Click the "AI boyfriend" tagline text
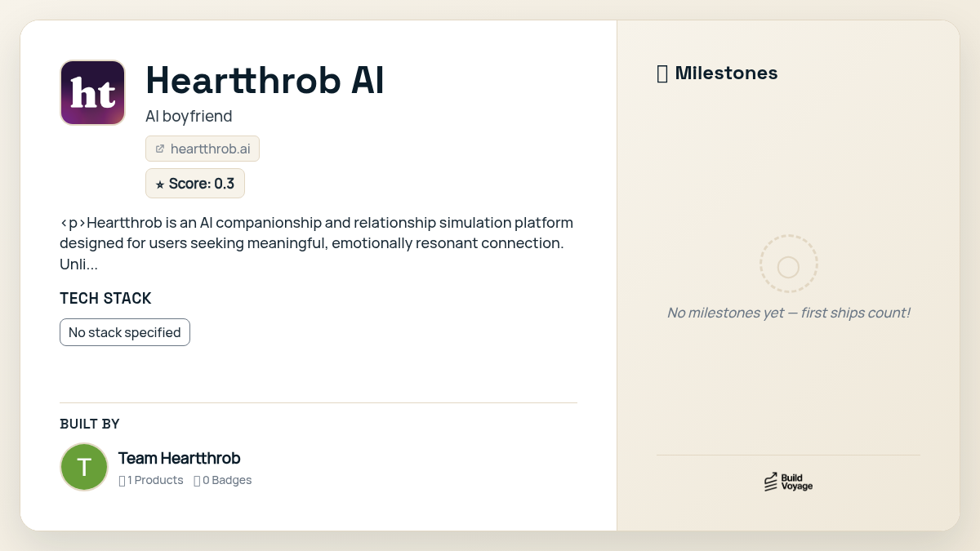980x551 pixels. pos(189,116)
